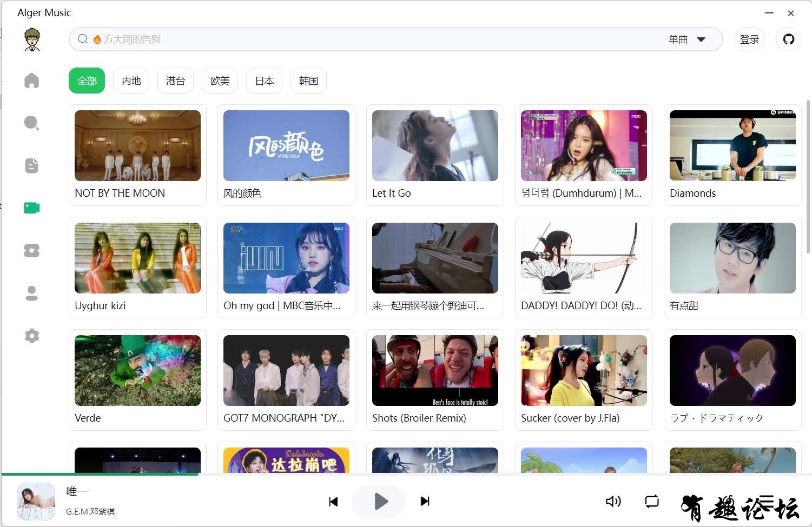Open the Verde video thumbnail
The height and width of the screenshot is (527, 812).
point(137,370)
